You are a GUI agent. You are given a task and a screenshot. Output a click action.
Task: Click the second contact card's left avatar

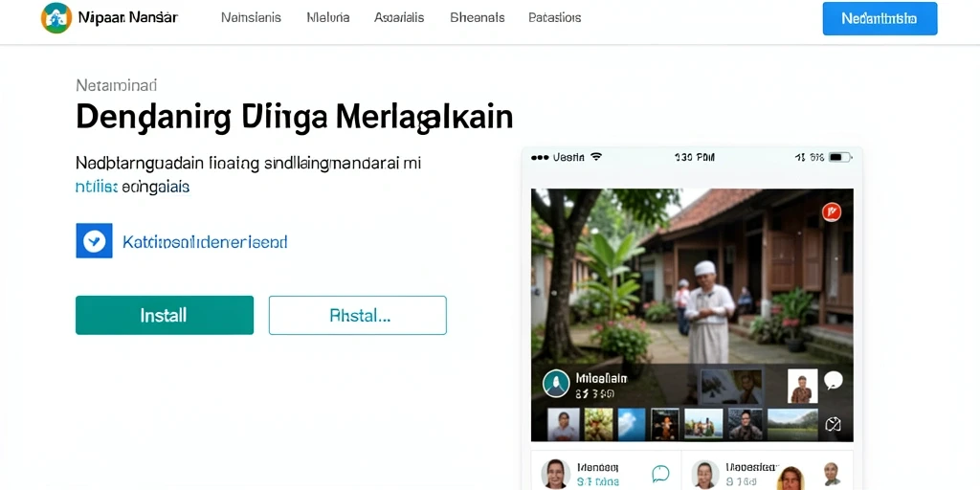coord(705,475)
